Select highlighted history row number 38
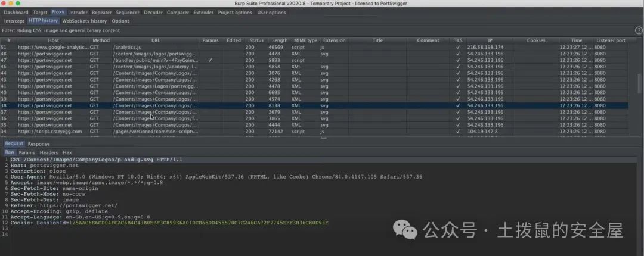 click(x=314, y=105)
